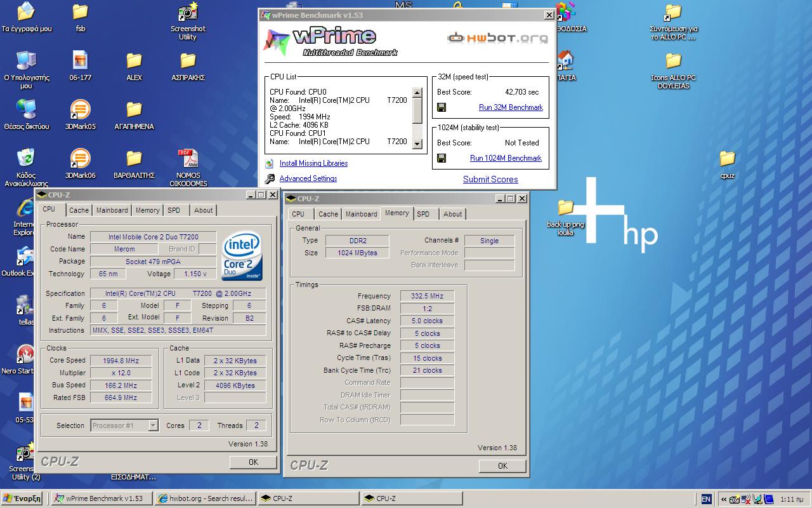Switch to Cache tab in CPU window
812x508 pixels.
pyautogui.click(x=79, y=210)
